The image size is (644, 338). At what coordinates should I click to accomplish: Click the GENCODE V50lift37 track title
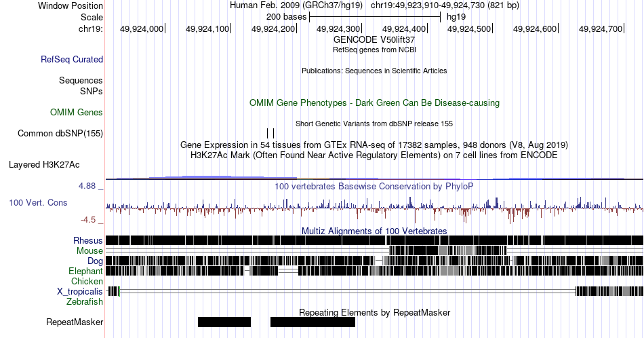coord(374,40)
